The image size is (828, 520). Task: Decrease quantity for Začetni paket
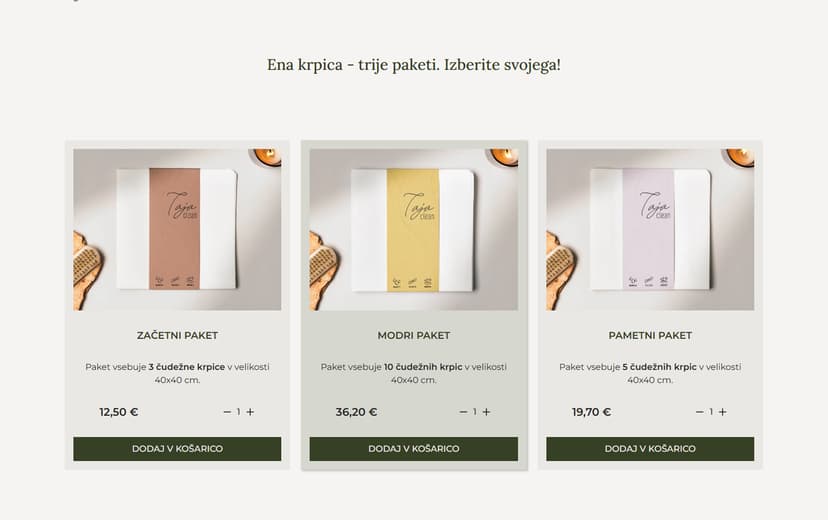[x=227, y=412]
